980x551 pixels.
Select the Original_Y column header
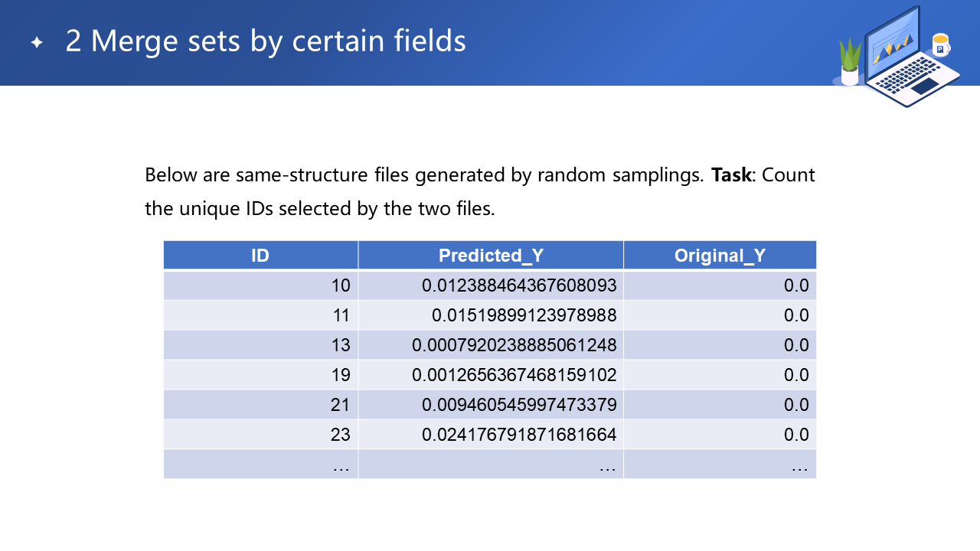pyautogui.click(x=720, y=256)
